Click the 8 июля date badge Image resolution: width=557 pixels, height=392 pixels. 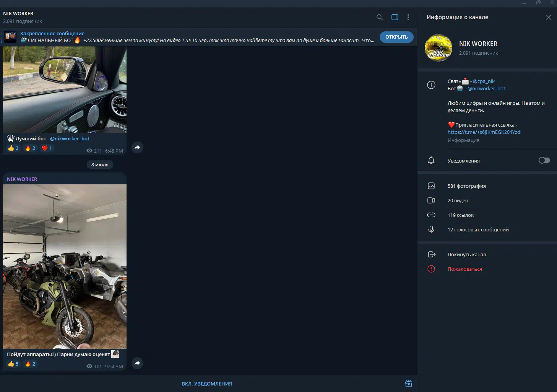100,164
